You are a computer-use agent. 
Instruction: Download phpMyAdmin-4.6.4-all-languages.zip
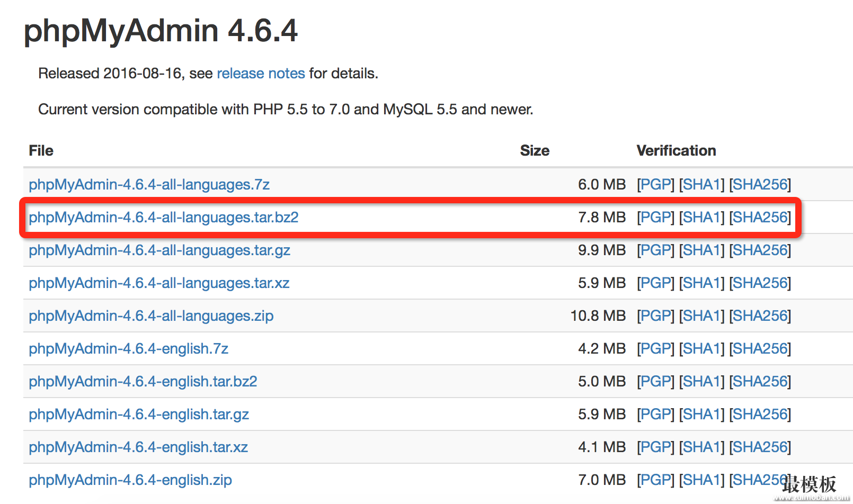click(x=151, y=316)
